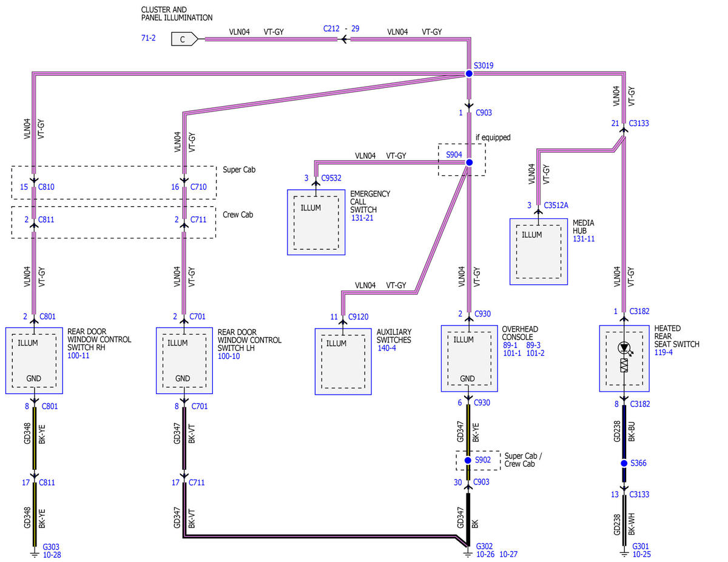
Task: Open Rear Door Window Switch RH reference 100-11
Action: click(x=78, y=355)
